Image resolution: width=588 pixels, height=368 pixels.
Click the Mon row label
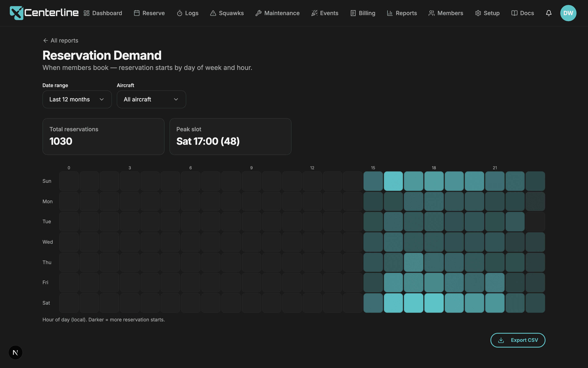pyautogui.click(x=47, y=202)
